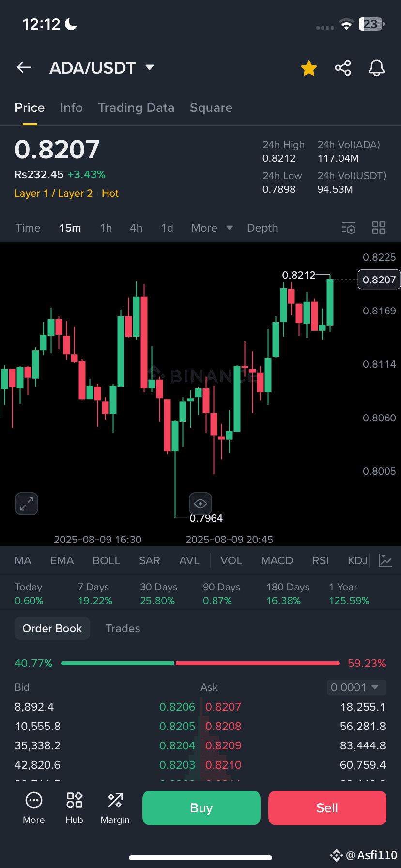The height and width of the screenshot is (868, 401).
Task: Select bid price 0.8205
Action: 177,726
